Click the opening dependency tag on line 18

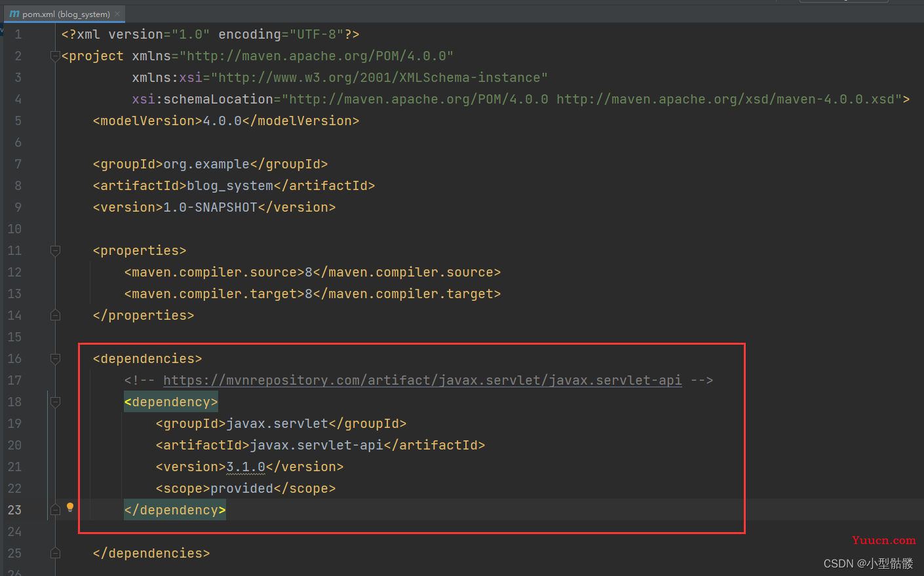(171, 402)
